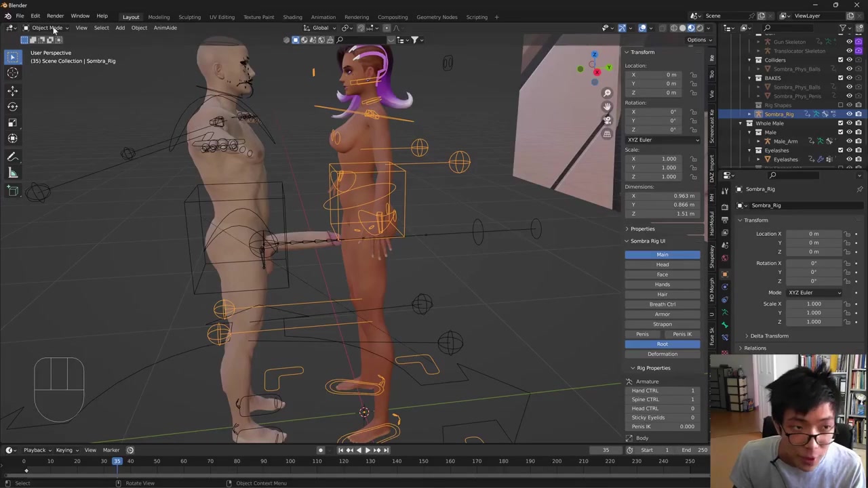The width and height of the screenshot is (868, 488).
Task: Select the Annotate pencil tool
Action: pos(13,157)
